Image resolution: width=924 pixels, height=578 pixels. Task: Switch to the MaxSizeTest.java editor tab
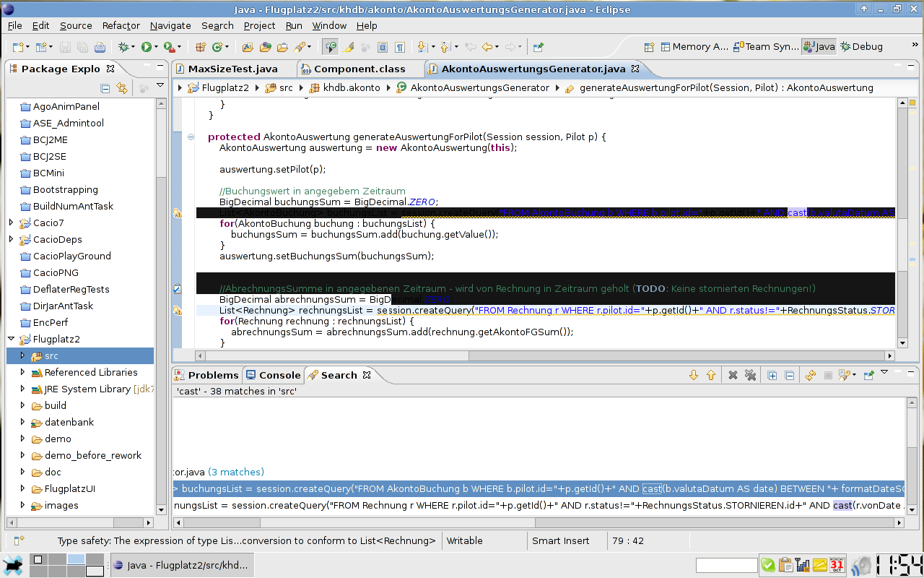pos(232,69)
